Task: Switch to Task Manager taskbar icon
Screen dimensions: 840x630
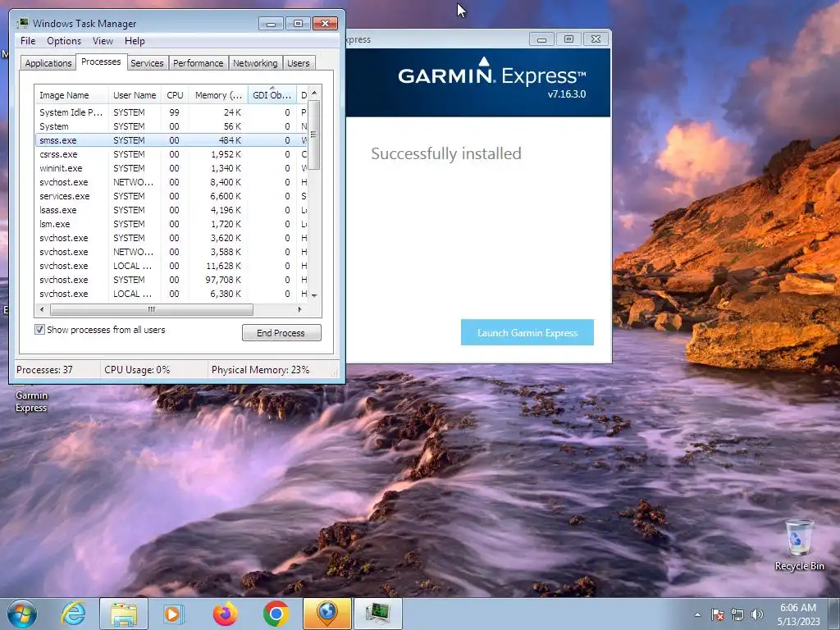Action: [x=377, y=614]
